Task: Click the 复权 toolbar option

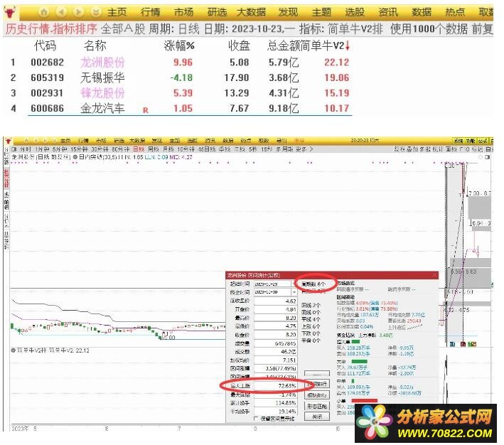Action: 399,149
